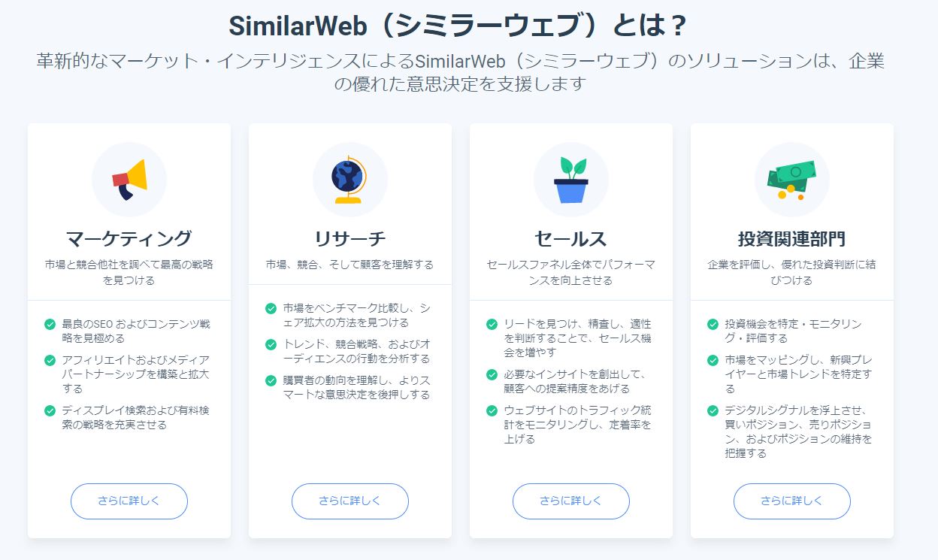Click the money bills investment icon
The height and width of the screenshot is (560, 938).
[791, 180]
